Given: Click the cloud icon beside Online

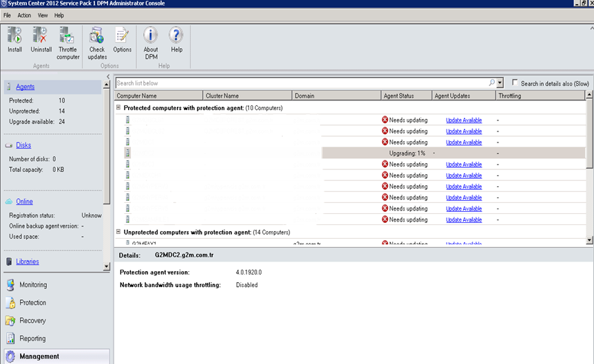Looking at the screenshot, I should point(9,202).
